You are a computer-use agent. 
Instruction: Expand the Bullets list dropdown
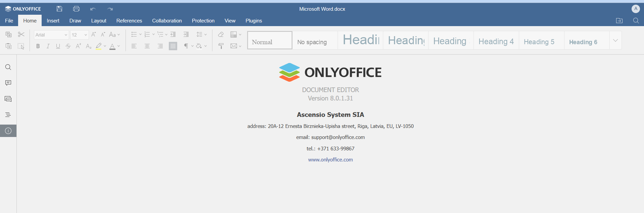[140, 34]
